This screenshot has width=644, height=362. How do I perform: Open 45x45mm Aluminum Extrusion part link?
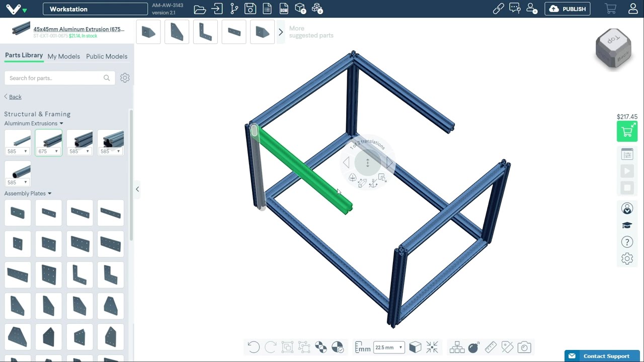pos(79,29)
